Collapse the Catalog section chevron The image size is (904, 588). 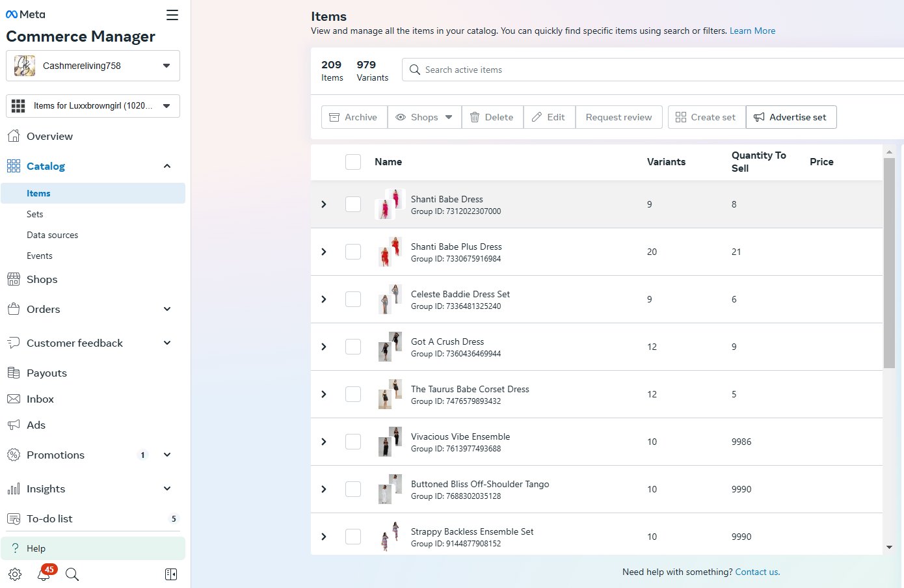click(x=167, y=166)
